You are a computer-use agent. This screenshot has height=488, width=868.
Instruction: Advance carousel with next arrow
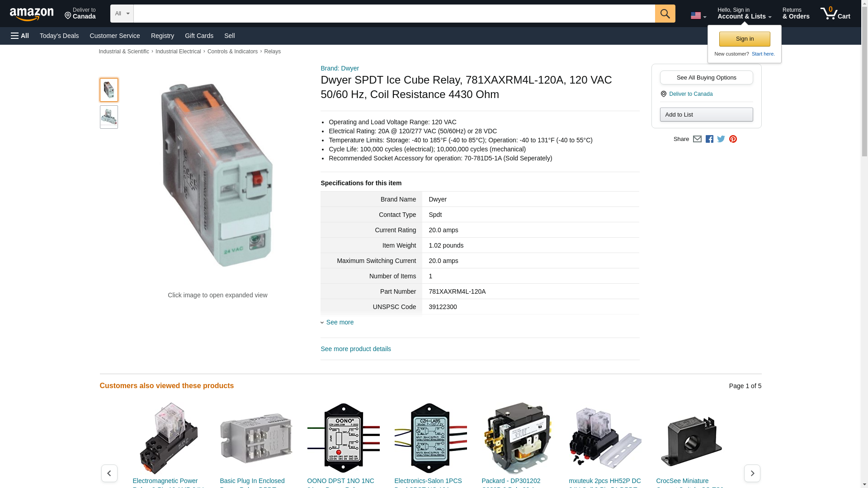[x=752, y=473]
